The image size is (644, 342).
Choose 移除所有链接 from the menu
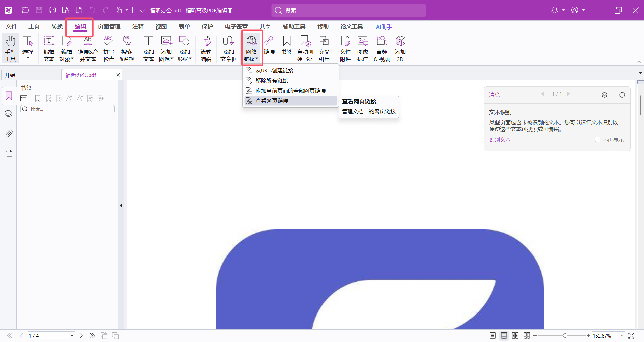pyautogui.click(x=272, y=81)
